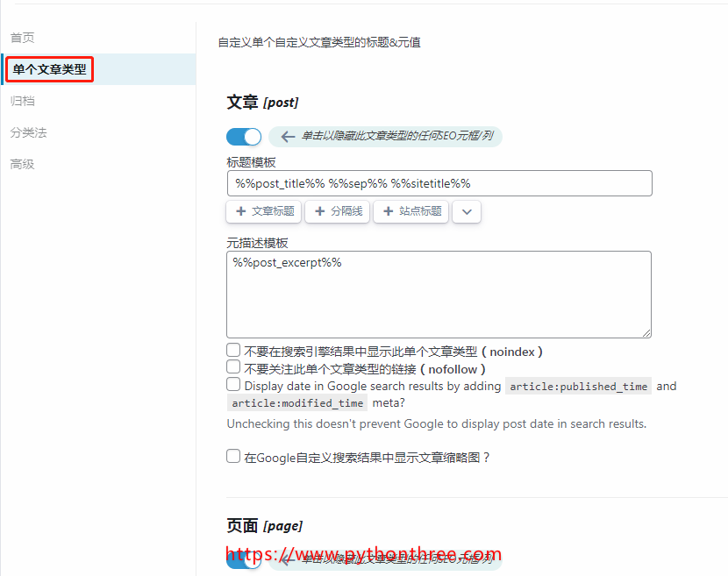Click the resize handle of 元描述模板 textarea
Viewport: 728px width, 576px height.
point(646,332)
